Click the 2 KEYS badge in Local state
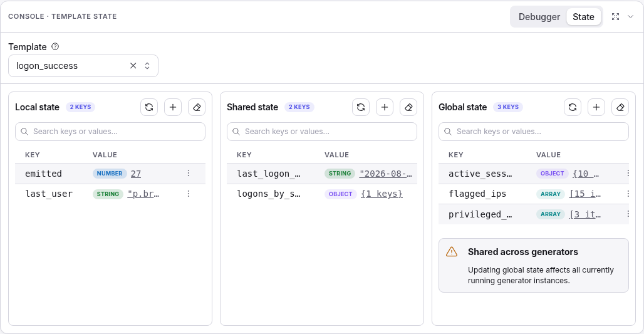The width and height of the screenshot is (644, 334). 80,107
